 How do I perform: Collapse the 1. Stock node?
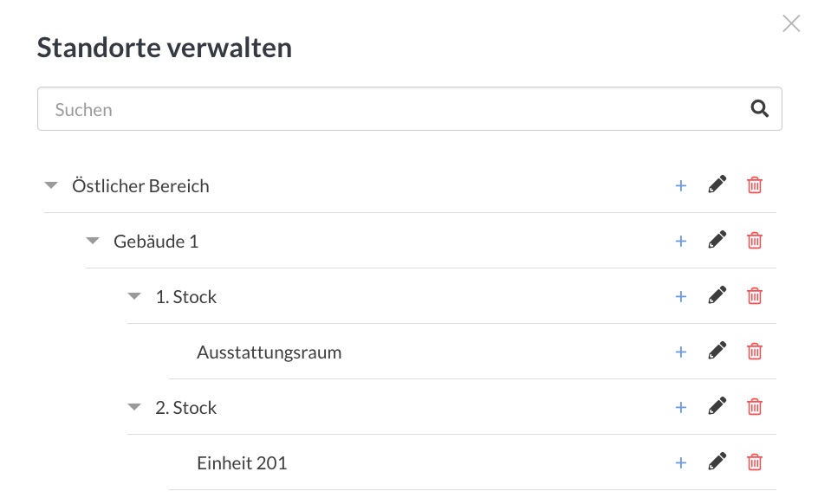pyautogui.click(x=134, y=296)
